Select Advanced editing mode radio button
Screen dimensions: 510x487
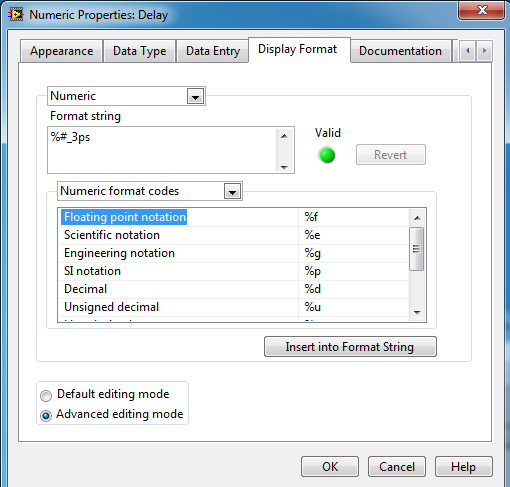(x=46, y=415)
